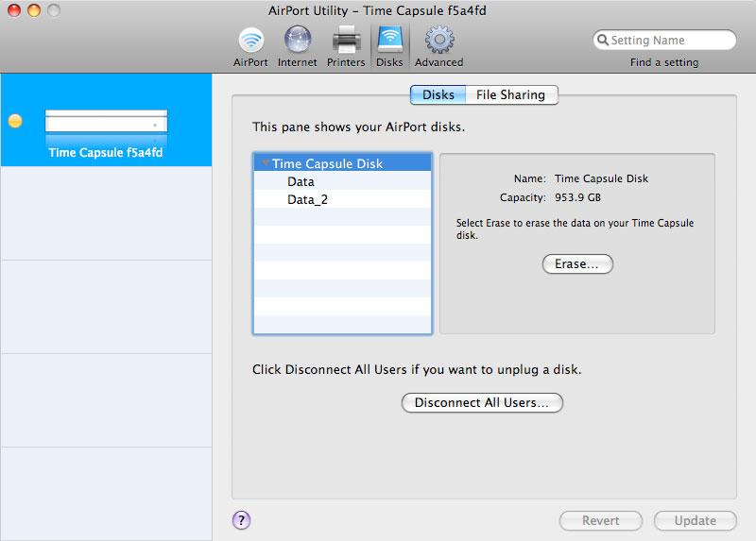Click the amber status light in sidebar
Image resolution: width=756 pixels, height=541 pixels.
click(15, 121)
